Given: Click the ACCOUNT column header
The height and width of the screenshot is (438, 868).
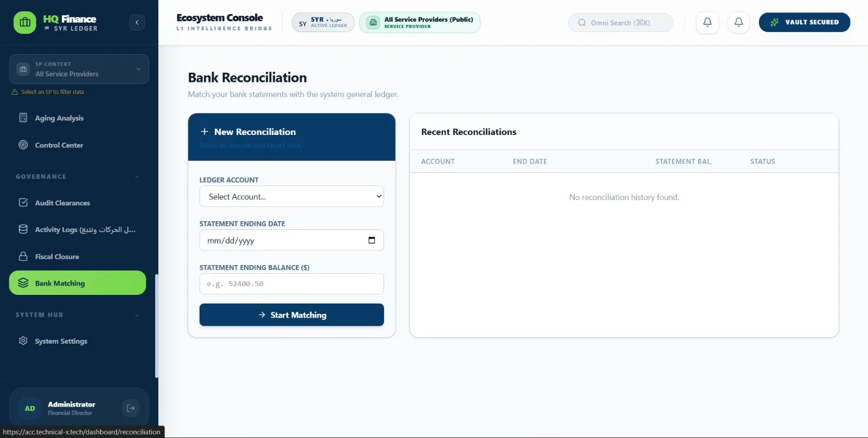Looking at the screenshot, I should [x=438, y=162].
